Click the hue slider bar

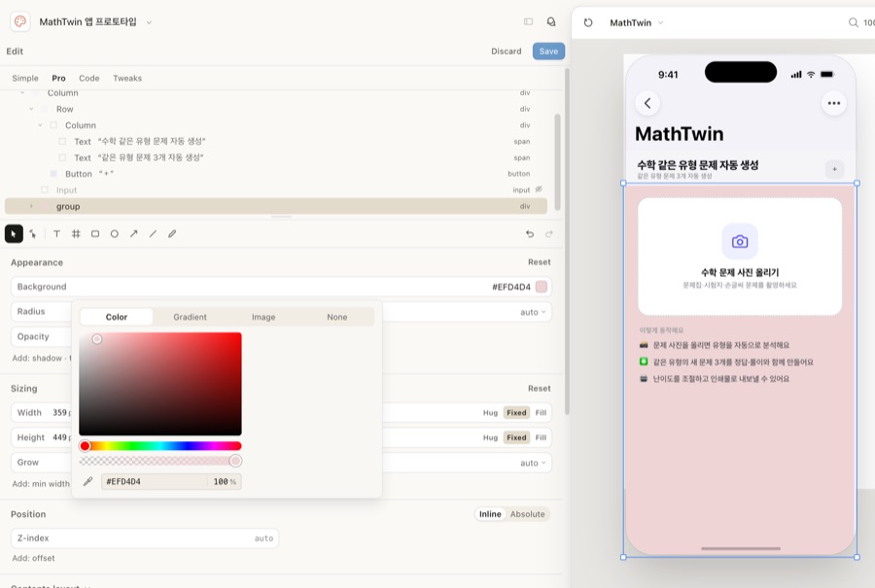[160, 446]
